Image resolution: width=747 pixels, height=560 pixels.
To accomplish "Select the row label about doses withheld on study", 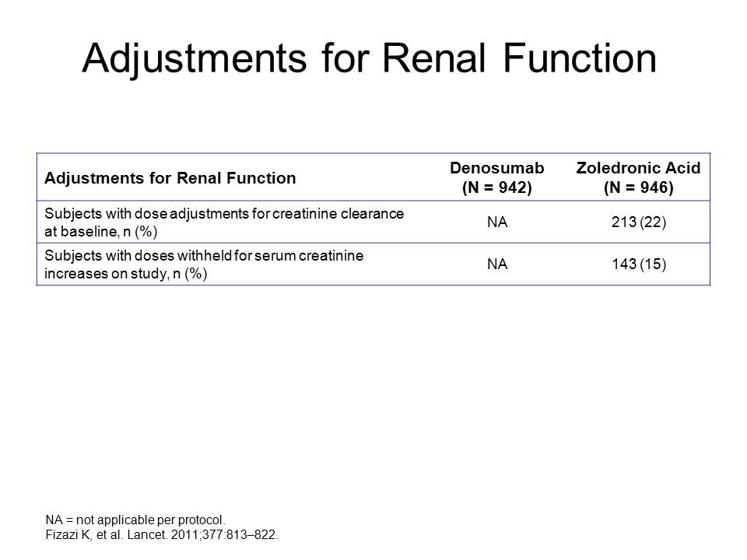I will [x=204, y=264].
